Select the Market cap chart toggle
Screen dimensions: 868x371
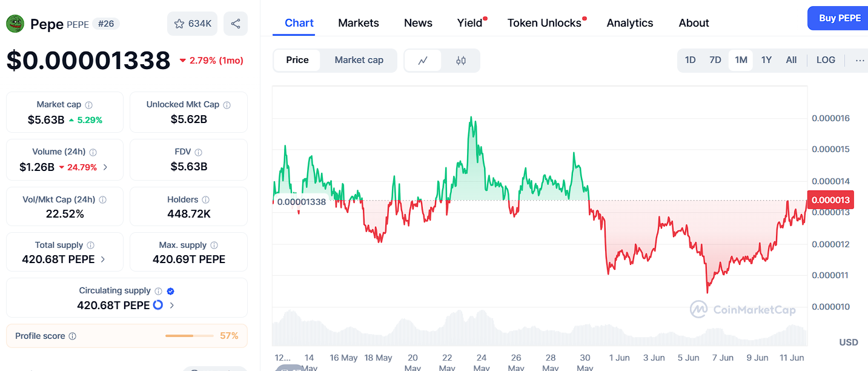[x=359, y=60]
